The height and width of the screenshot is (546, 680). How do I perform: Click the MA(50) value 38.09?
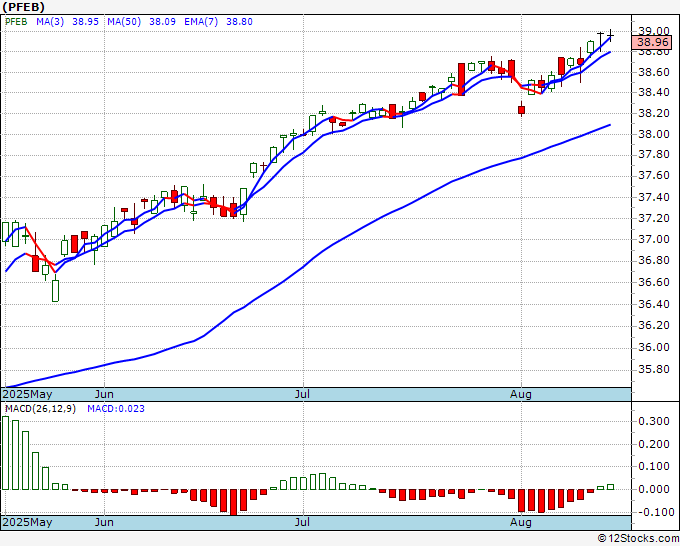click(162, 22)
